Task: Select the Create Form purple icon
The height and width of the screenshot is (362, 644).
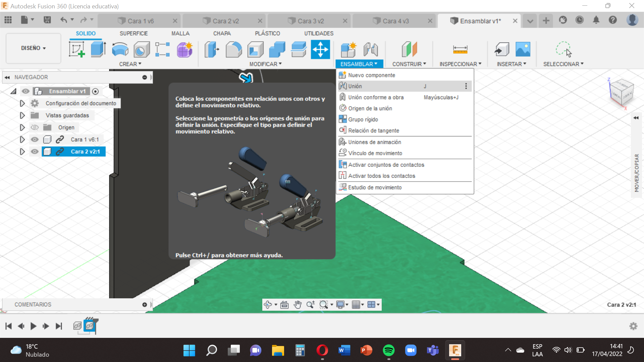Action: click(184, 50)
